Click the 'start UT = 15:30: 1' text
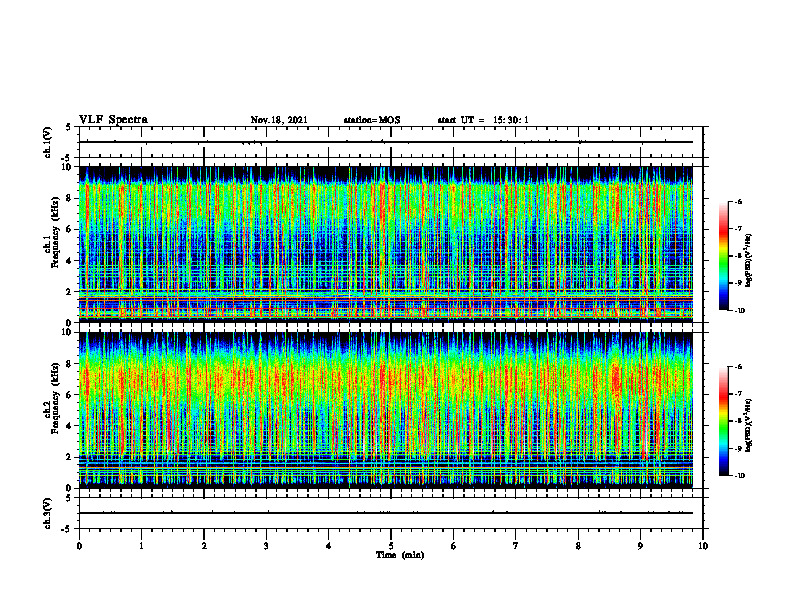Viewport: 792px width, 612px height. 483,120
